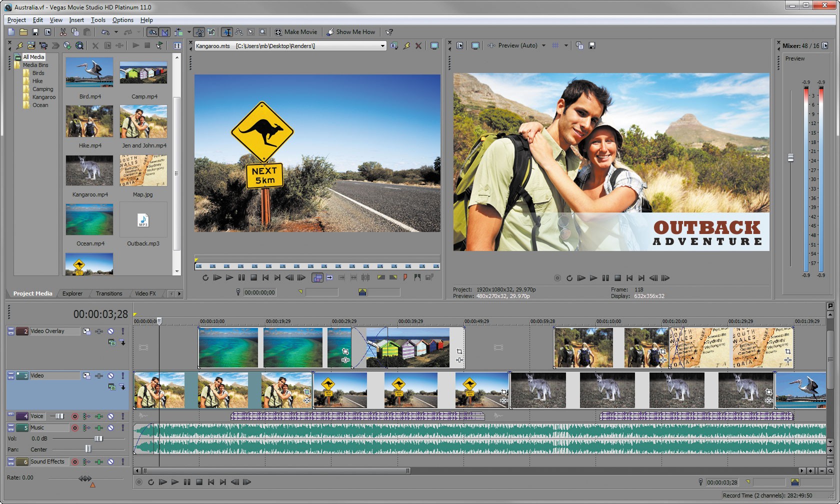Image resolution: width=840 pixels, height=504 pixels.
Task: Click the What's This help icon
Action: tap(389, 32)
